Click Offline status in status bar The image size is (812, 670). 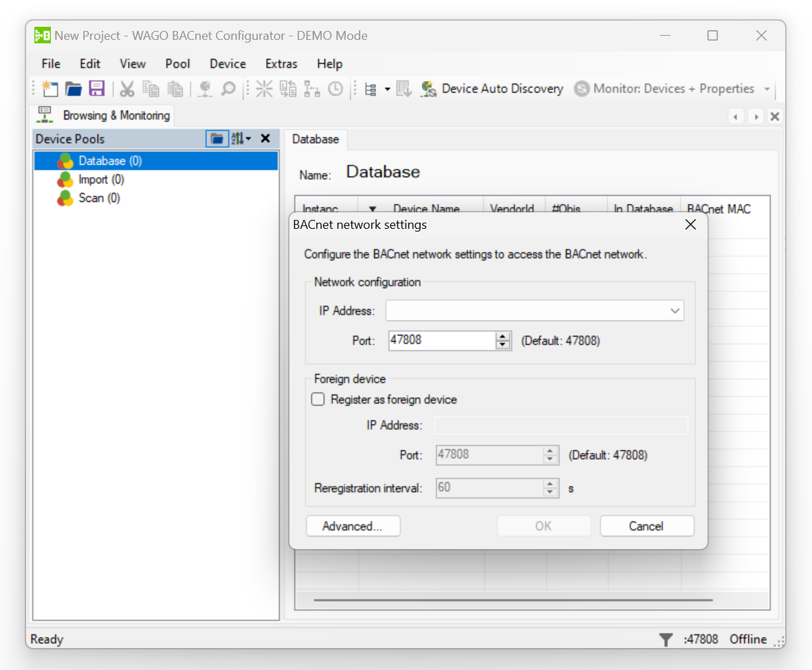pyautogui.click(x=748, y=640)
